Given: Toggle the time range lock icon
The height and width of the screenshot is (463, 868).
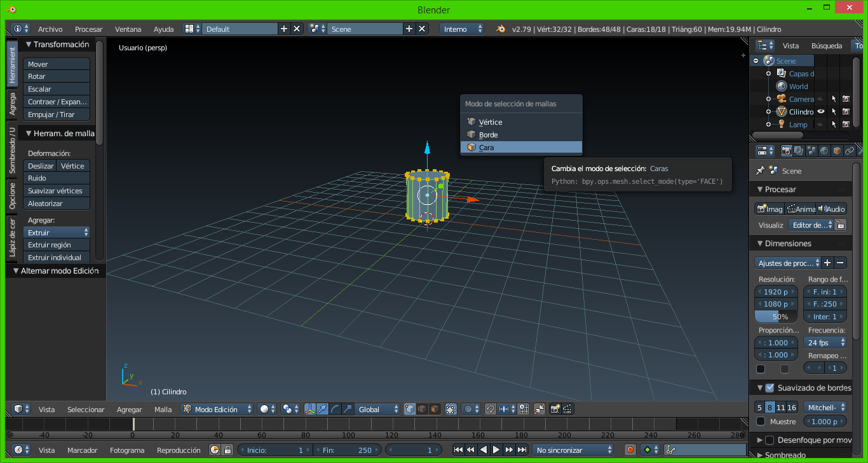Looking at the screenshot, I should 227,450.
